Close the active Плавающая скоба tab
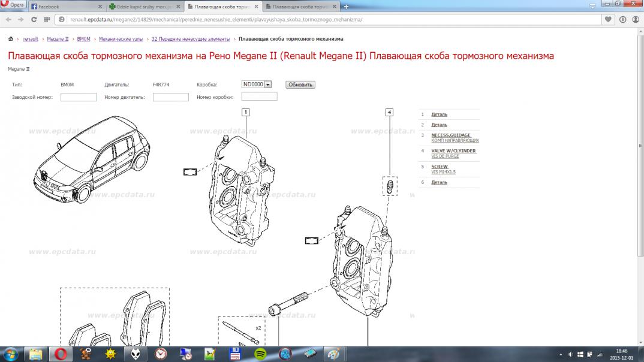The width and height of the screenshot is (644, 362). [x=256, y=7]
